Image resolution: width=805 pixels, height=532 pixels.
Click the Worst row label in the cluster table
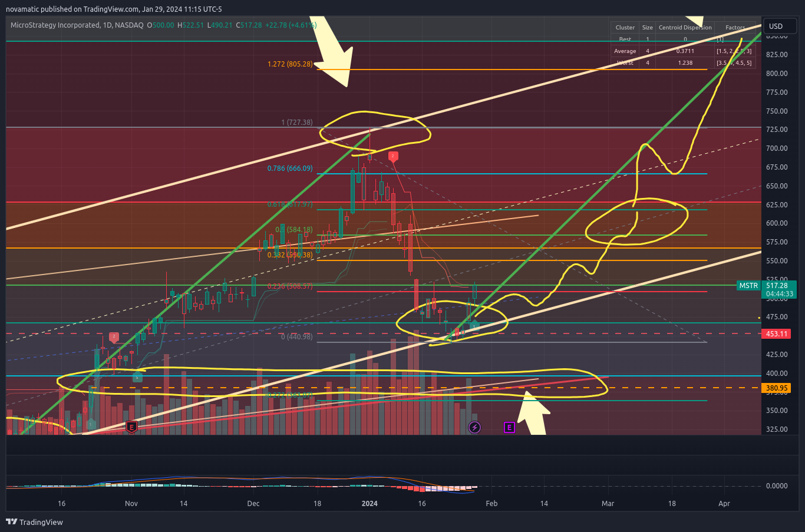[625, 63]
